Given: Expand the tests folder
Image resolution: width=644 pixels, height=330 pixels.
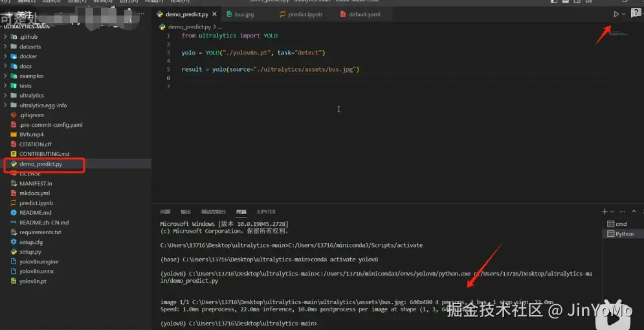Looking at the screenshot, I should click(5, 86).
